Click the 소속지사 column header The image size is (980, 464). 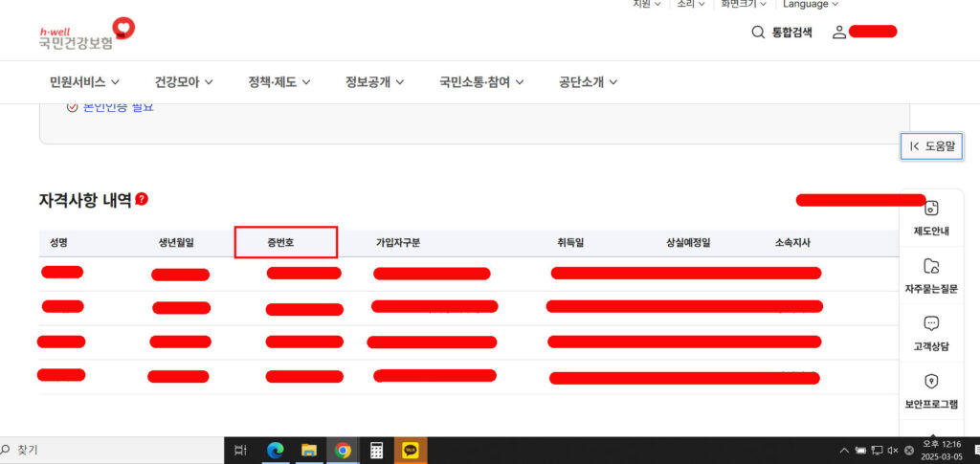point(792,243)
